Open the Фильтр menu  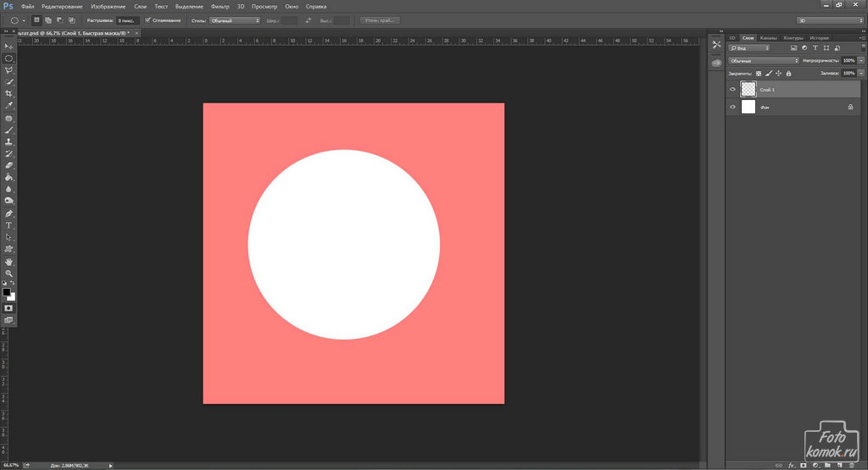click(x=220, y=7)
